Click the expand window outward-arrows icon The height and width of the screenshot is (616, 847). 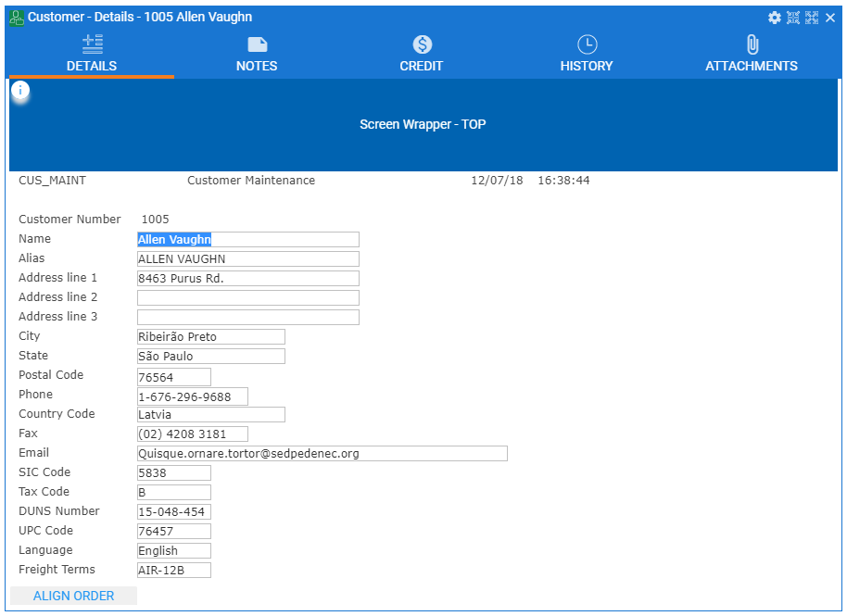[x=812, y=18]
